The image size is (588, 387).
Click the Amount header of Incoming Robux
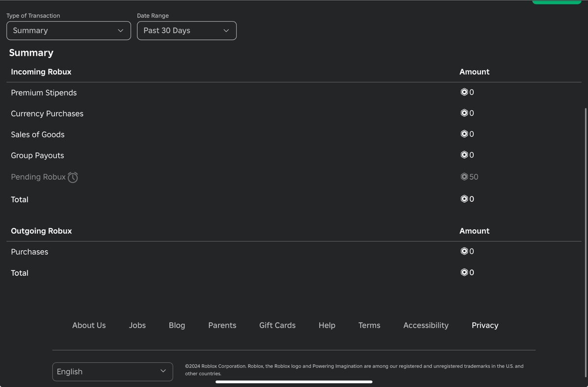pyautogui.click(x=474, y=72)
